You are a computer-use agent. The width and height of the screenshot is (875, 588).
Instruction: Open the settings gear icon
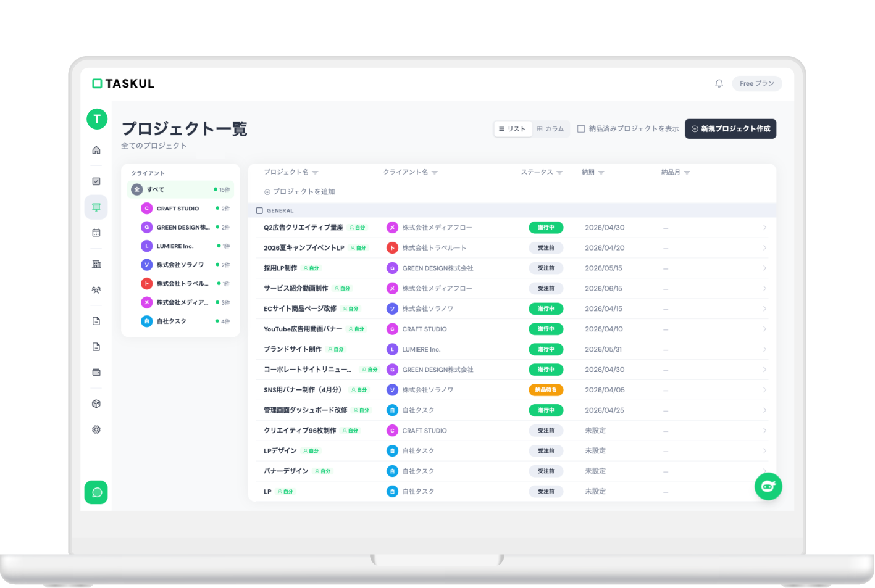pyautogui.click(x=96, y=429)
